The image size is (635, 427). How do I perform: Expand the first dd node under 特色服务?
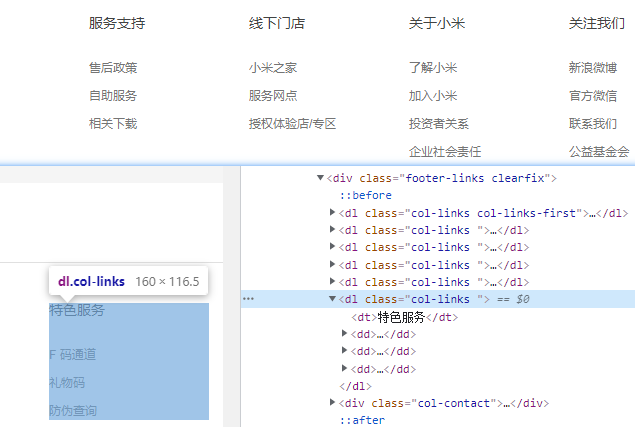(344, 333)
